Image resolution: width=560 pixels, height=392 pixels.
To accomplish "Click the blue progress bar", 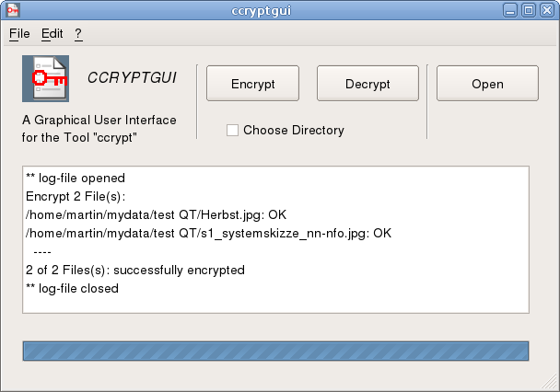I will [x=275, y=351].
